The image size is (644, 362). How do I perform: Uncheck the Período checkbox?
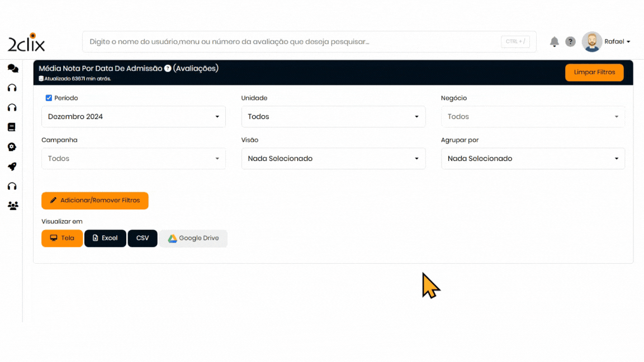click(49, 98)
